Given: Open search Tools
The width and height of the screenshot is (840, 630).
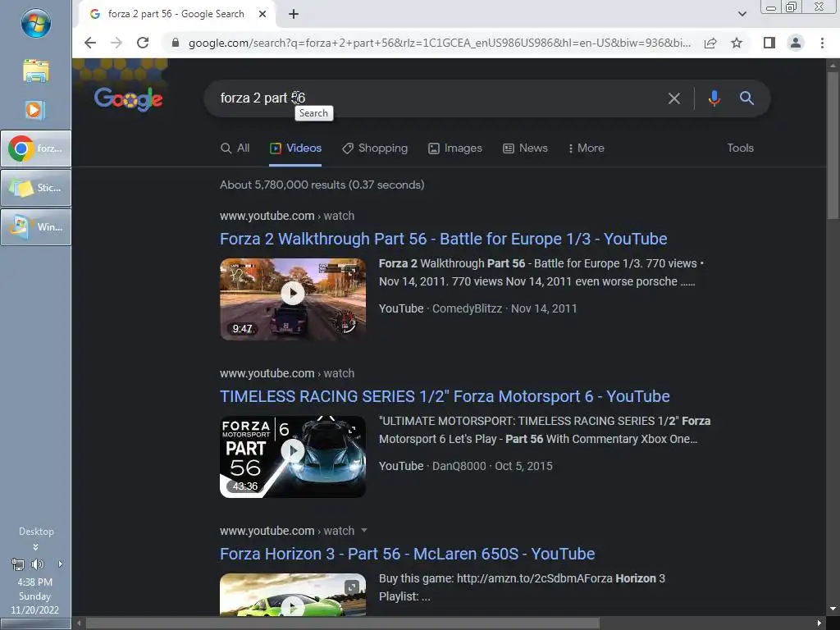Looking at the screenshot, I should pyautogui.click(x=741, y=148).
